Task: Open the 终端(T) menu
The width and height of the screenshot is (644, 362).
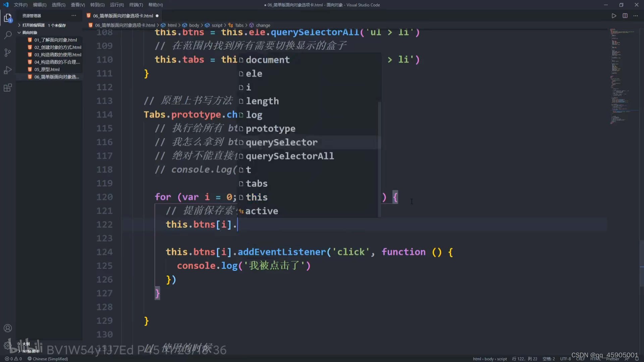Action: pos(136,5)
